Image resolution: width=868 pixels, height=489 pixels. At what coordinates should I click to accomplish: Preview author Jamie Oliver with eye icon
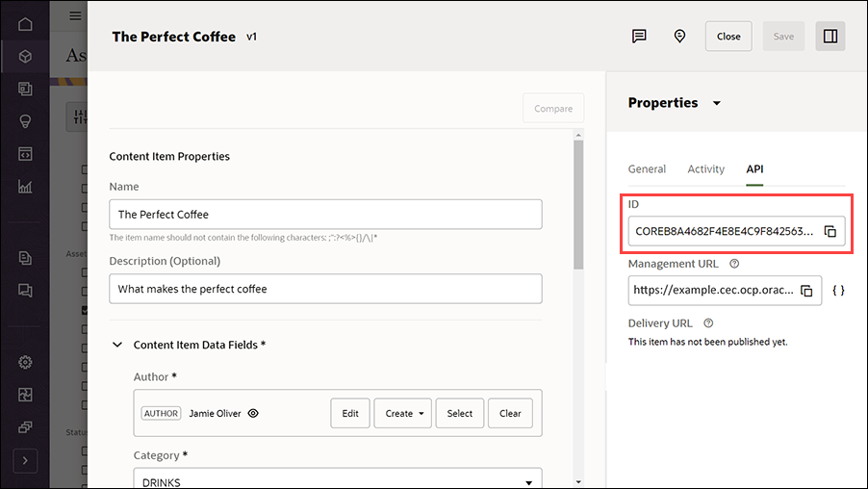253,413
